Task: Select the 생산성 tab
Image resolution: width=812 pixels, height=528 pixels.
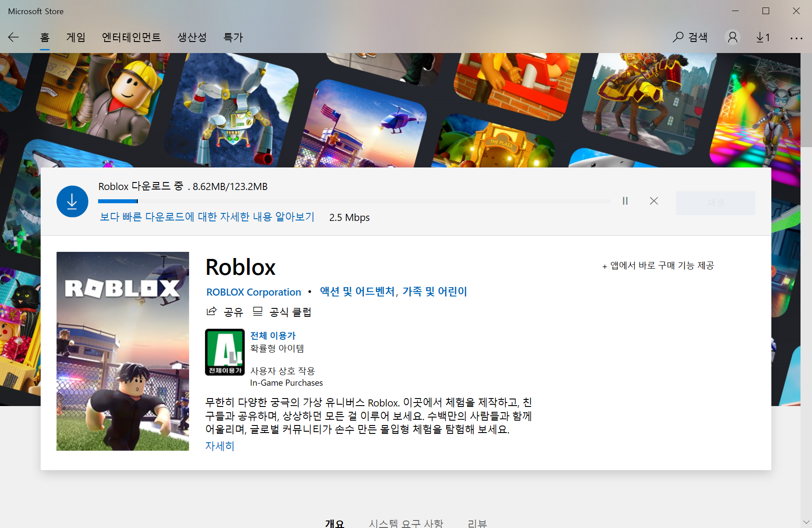Action: pos(192,38)
